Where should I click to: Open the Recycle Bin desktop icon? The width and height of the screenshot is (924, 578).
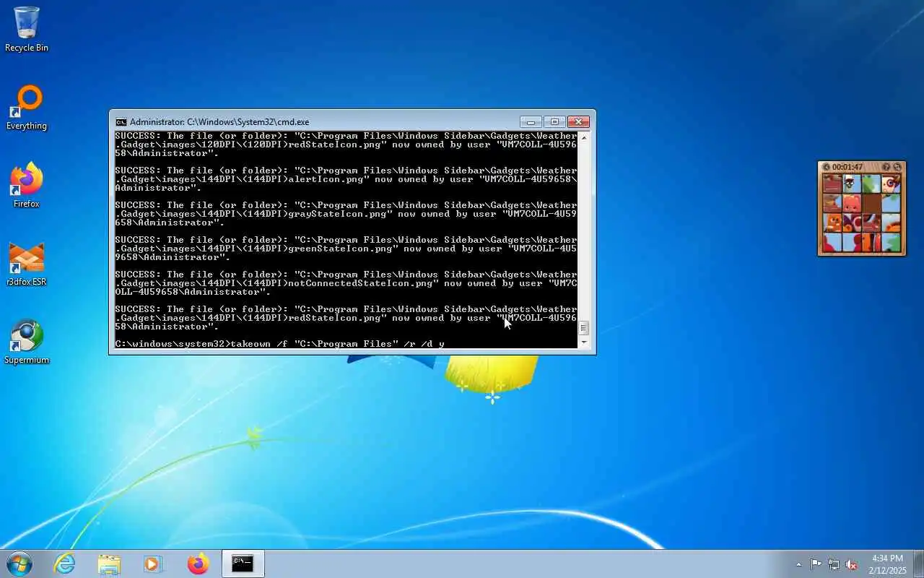(x=27, y=29)
